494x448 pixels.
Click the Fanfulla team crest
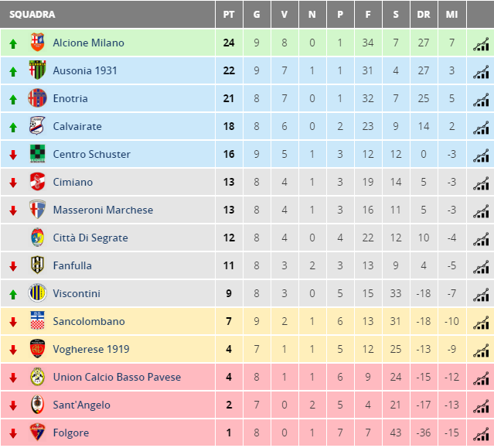click(x=37, y=265)
